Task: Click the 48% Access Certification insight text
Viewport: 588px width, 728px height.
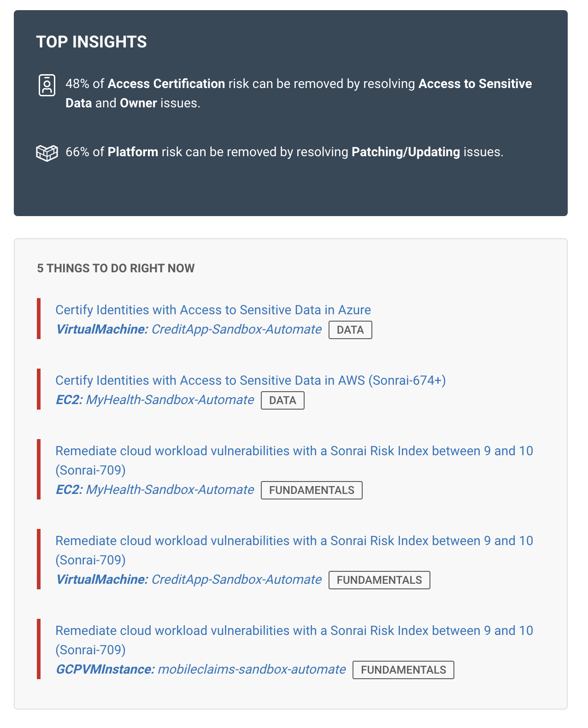Action: pos(299,94)
